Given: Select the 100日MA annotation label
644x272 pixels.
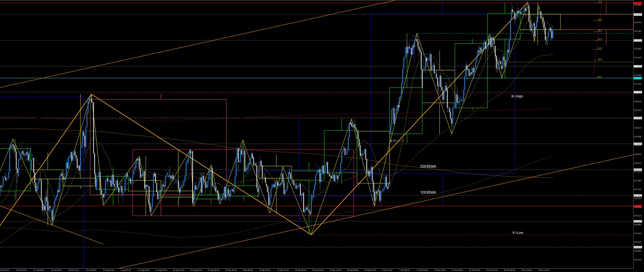Looking at the screenshot, I should click(x=428, y=192).
